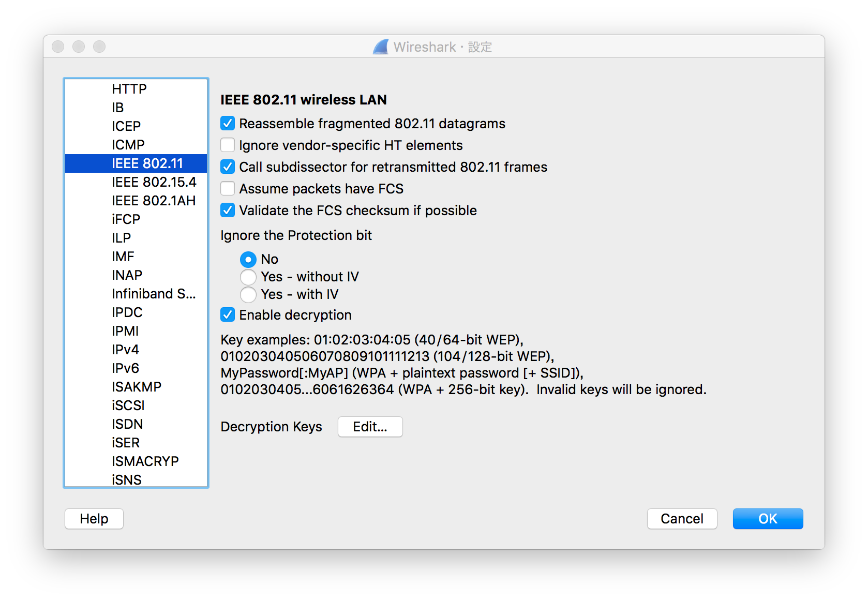Image resolution: width=868 pixels, height=601 pixels.
Task: Choose Yes - with IV option
Action: click(x=248, y=294)
